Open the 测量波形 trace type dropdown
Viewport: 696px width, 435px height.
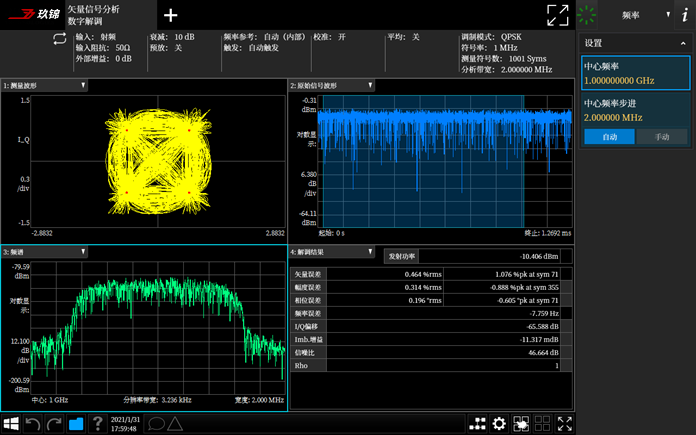(44, 85)
